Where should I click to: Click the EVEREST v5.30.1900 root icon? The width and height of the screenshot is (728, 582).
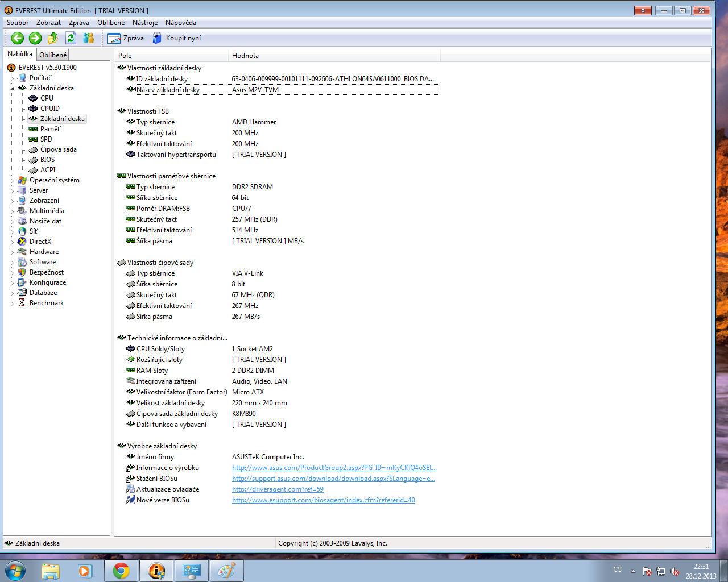click(11, 68)
